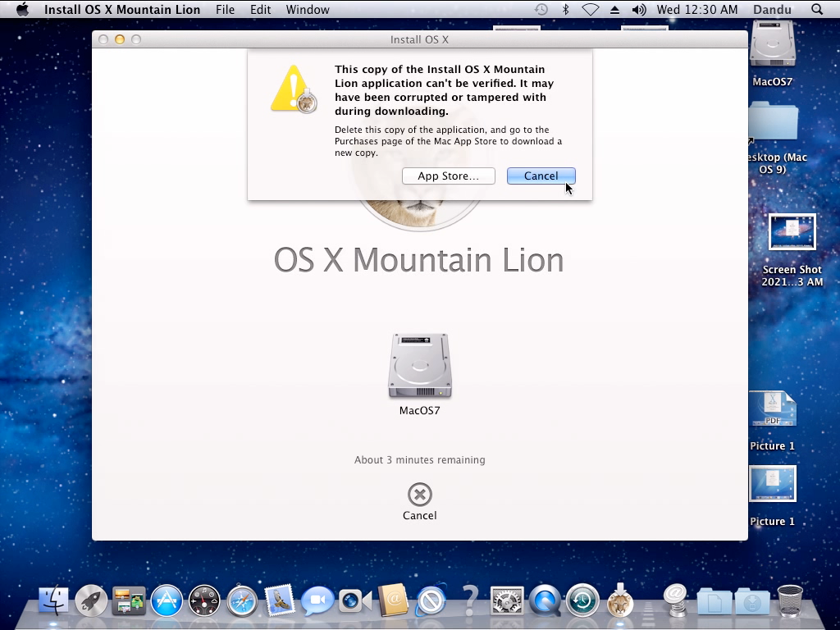Open Finder from the Dock

coord(53,600)
